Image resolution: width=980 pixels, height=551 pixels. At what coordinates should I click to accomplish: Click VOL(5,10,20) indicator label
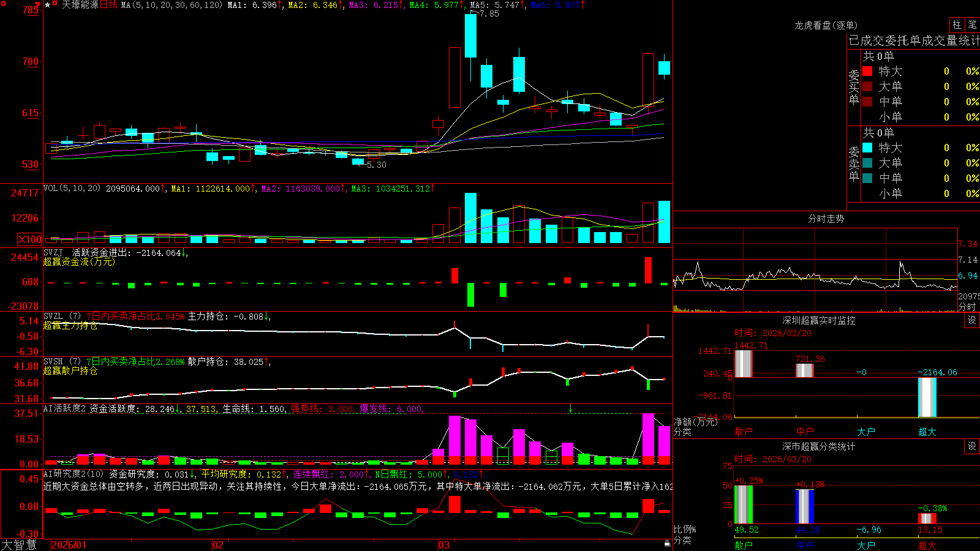point(72,189)
